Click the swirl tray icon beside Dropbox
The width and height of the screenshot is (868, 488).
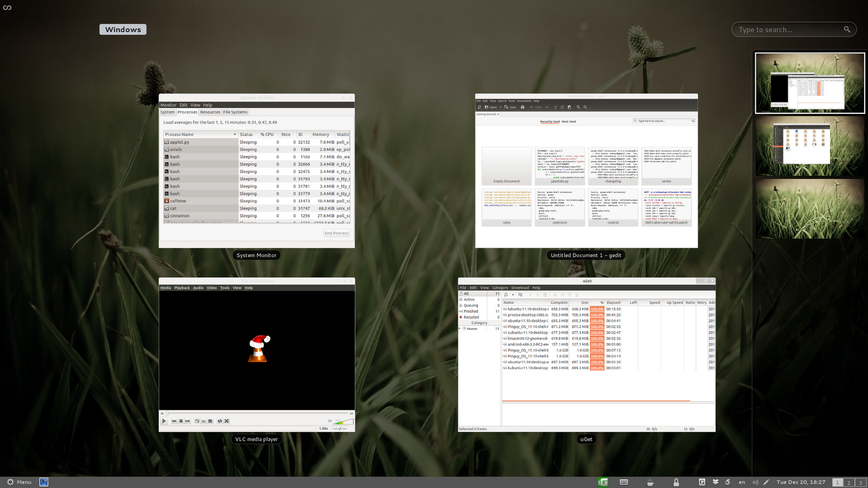(727, 482)
